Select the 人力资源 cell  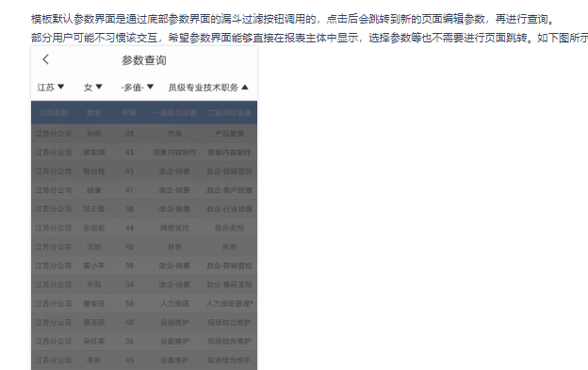(174, 304)
